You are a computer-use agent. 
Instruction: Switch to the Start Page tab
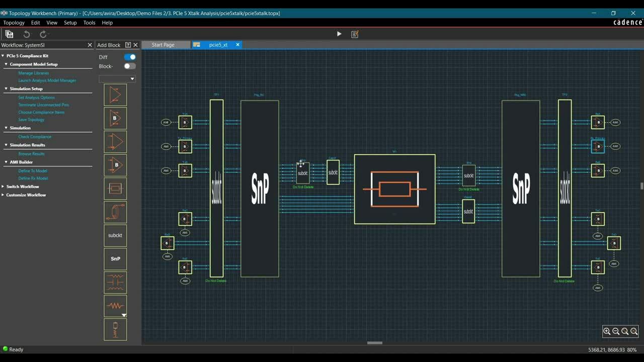[163, 45]
